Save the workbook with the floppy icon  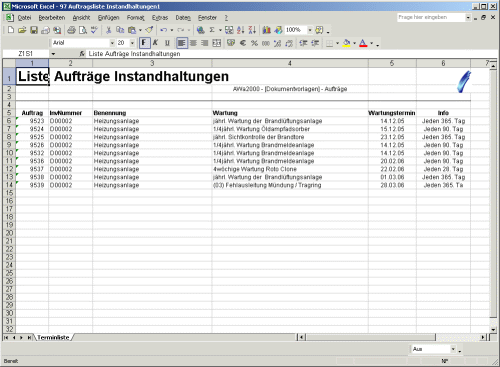point(34,30)
